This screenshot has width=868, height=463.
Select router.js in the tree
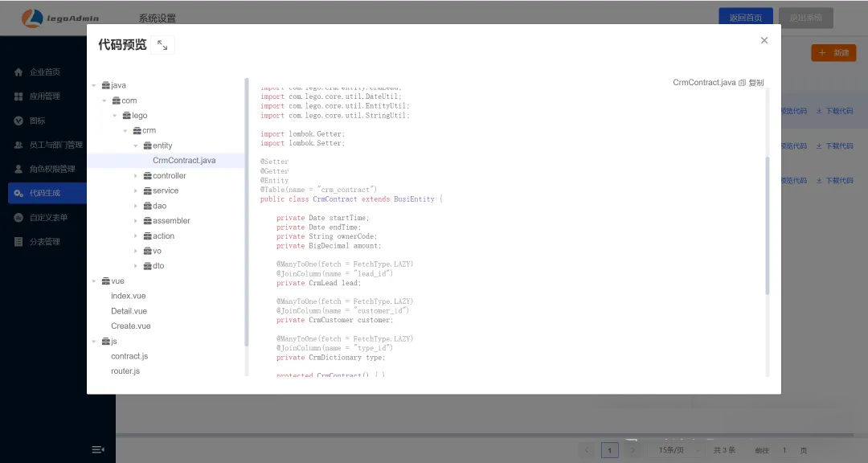click(125, 371)
